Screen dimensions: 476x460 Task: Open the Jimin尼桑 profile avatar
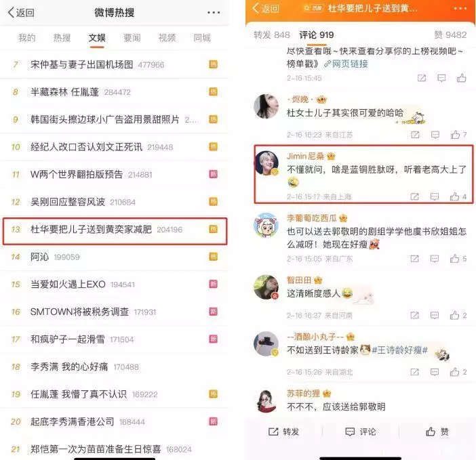[266, 163]
